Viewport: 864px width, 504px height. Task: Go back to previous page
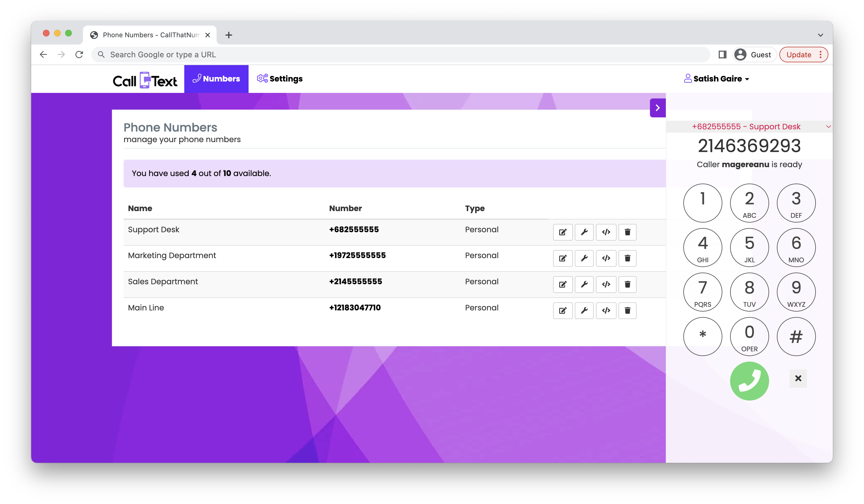pos(43,55)
